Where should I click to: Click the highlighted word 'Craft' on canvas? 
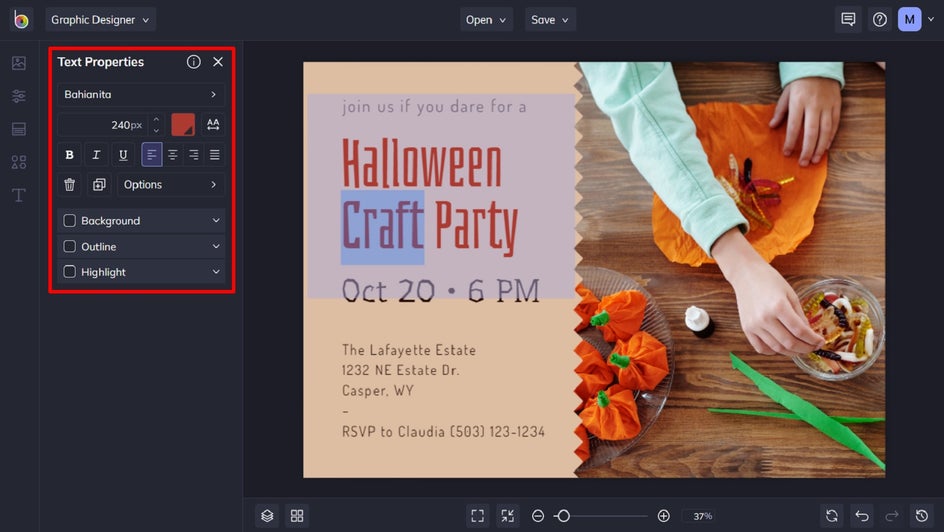383,226
